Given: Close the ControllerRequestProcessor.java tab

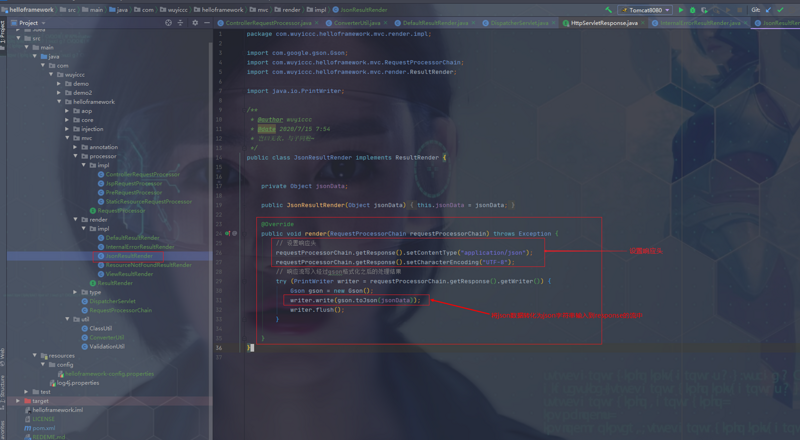Looking at the screenshot, I should tap(316, 23).
